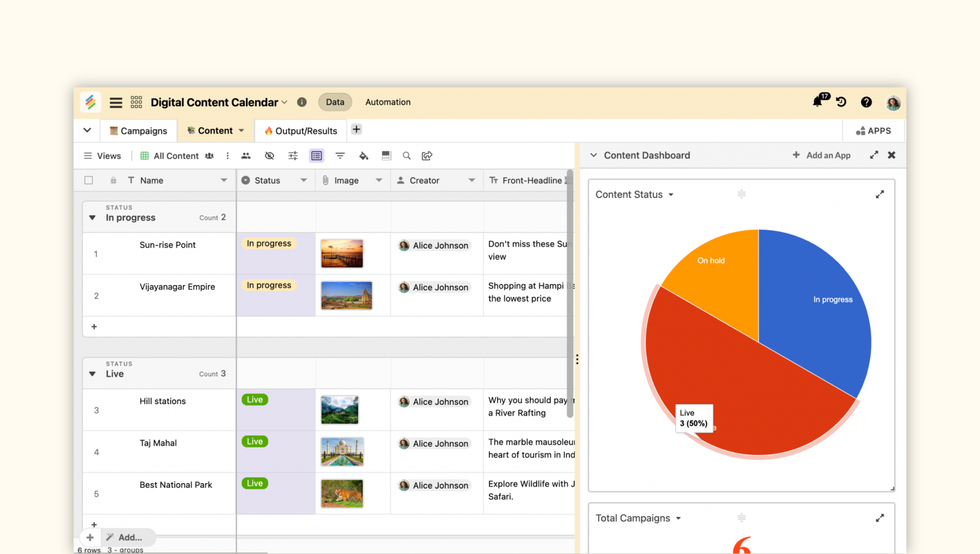The image size is (980, 554).
Task: Click the share view icon
Action: click(x=427, y=156)
